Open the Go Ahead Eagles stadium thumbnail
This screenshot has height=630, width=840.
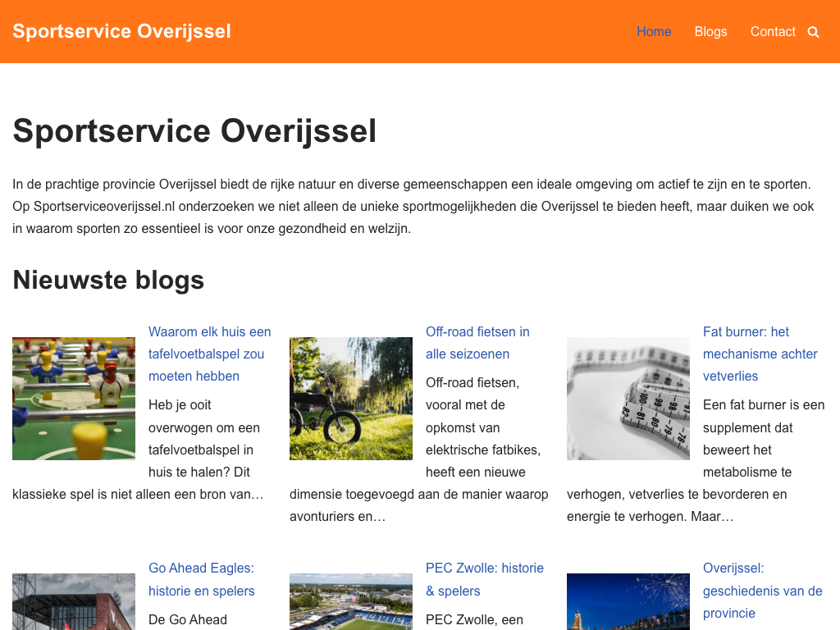74,601
